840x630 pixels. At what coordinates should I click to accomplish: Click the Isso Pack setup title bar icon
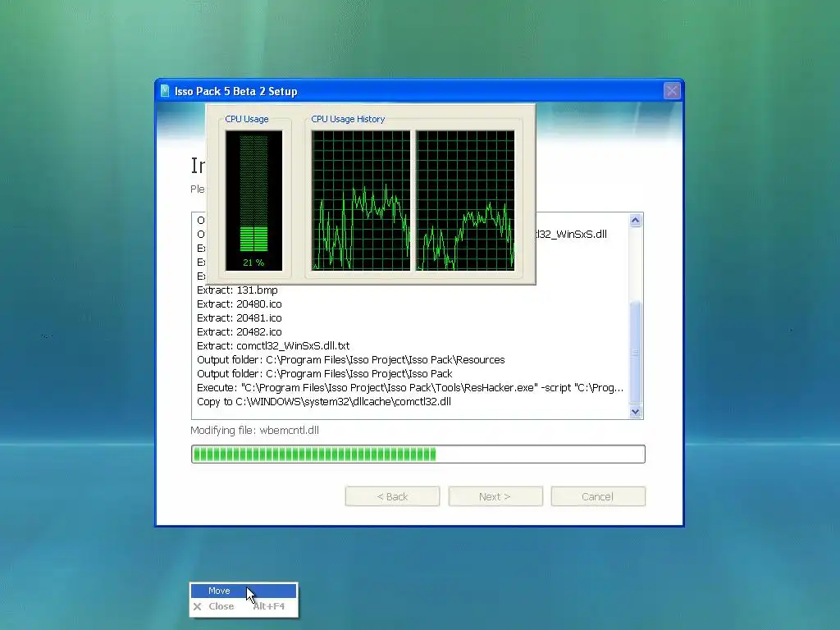[x=165, y=91]
